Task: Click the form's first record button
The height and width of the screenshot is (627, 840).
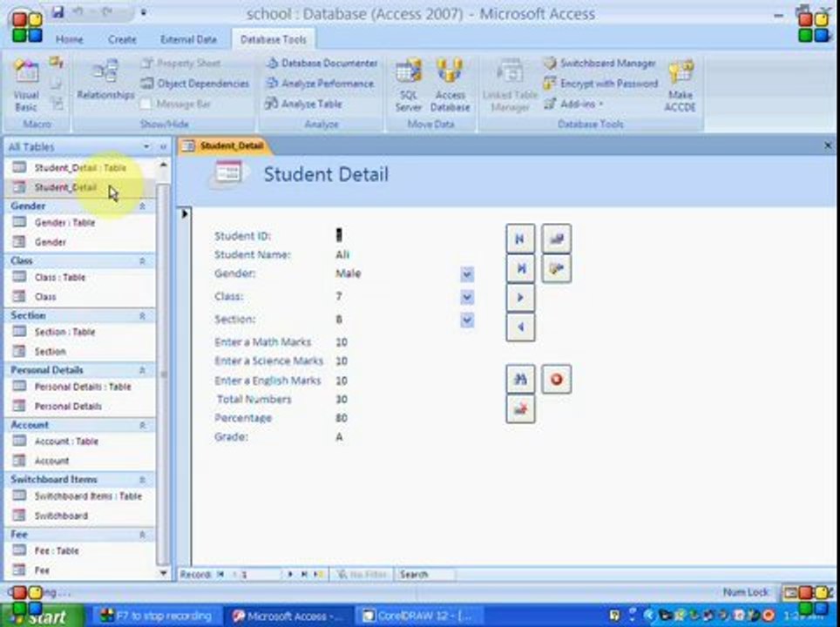Action: pos(520,239)
